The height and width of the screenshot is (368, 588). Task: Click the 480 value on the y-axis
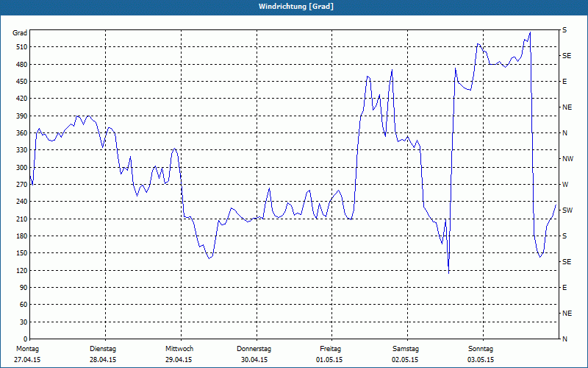point(22,64)
